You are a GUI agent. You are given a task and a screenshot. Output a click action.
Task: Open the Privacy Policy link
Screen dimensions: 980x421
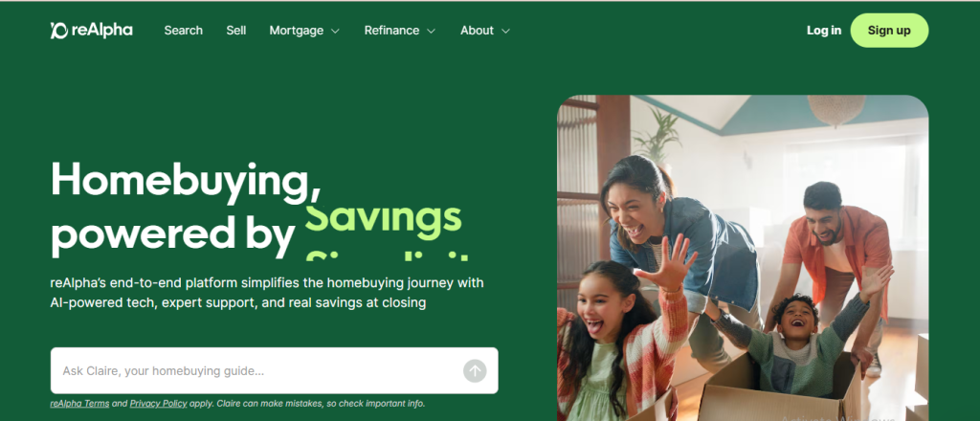point(158,404)
